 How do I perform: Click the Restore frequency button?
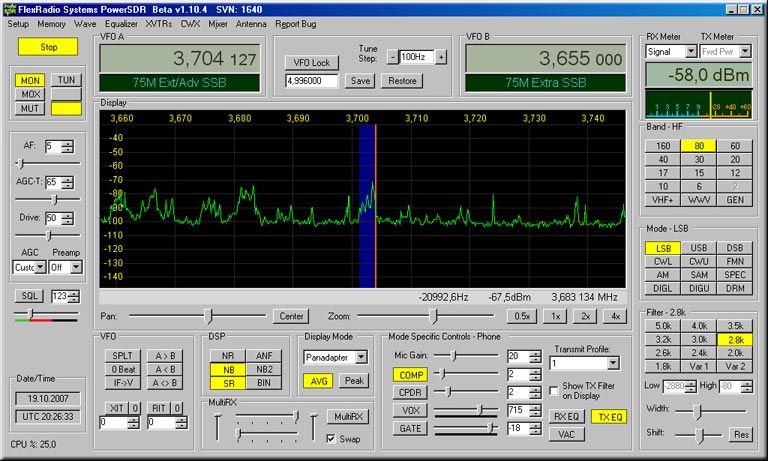tap(402, 81)
